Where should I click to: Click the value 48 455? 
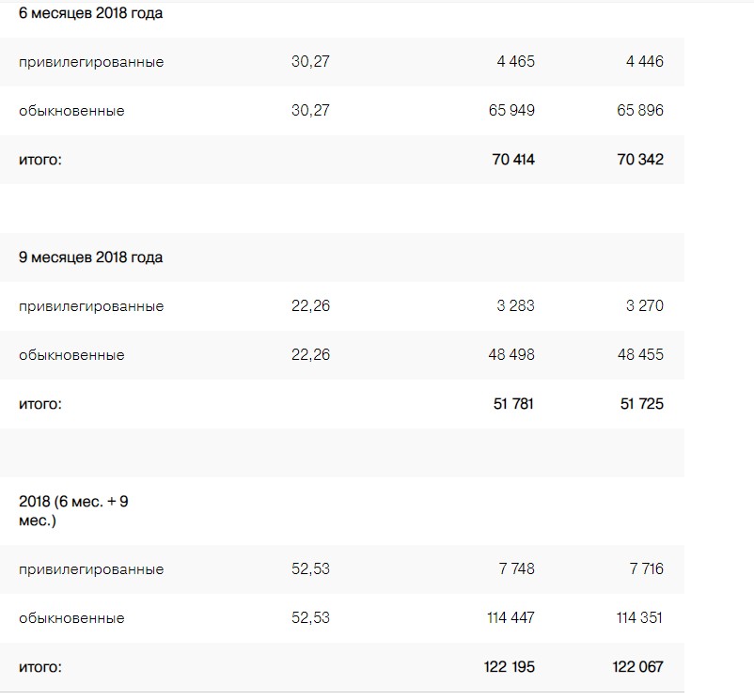click(x=640, y=354)
